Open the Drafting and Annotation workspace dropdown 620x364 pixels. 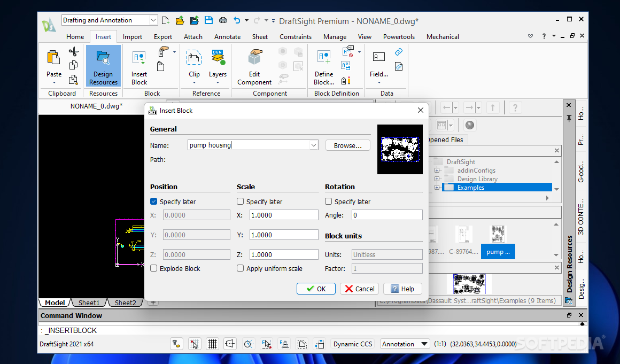coord(153,20)
